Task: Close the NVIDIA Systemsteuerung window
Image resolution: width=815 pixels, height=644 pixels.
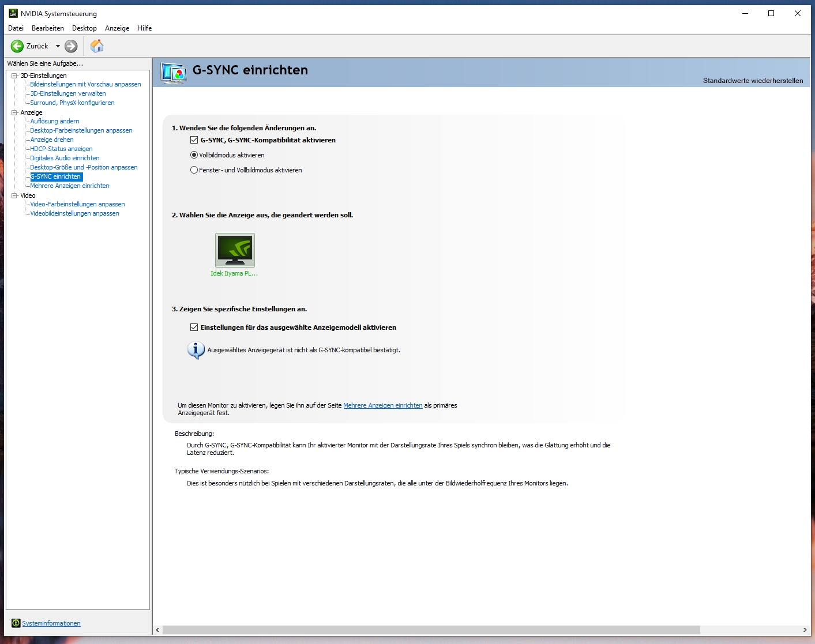Action: (x=798, y=13)
